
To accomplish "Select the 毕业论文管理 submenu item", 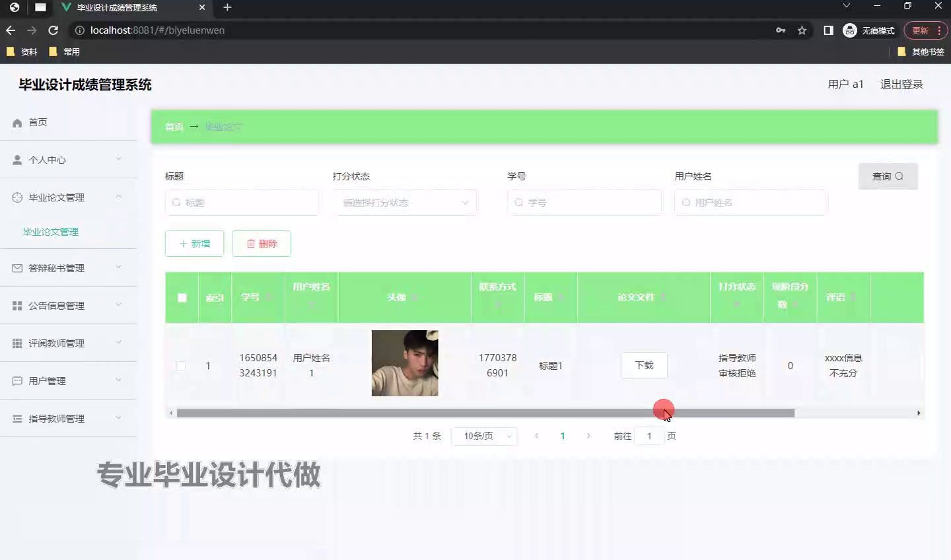I will (x=51, y=232).
